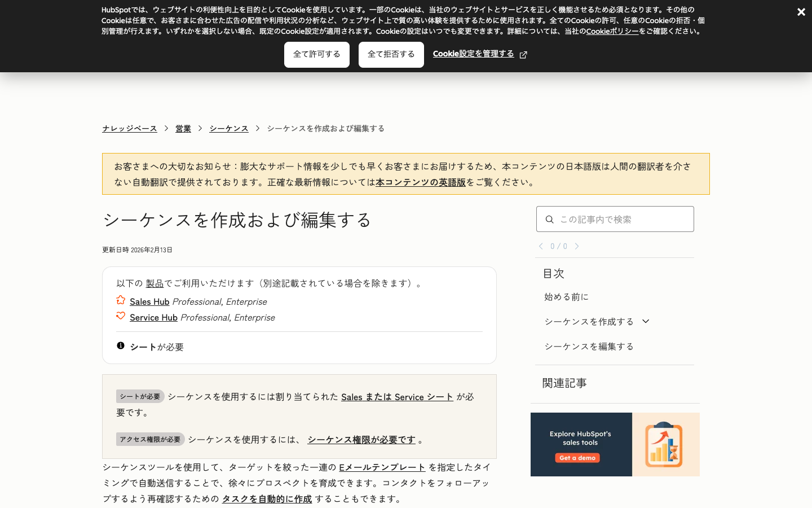
Task: Click the external link icon beside Cookie設定を管理する
Action: pos(523,55)
